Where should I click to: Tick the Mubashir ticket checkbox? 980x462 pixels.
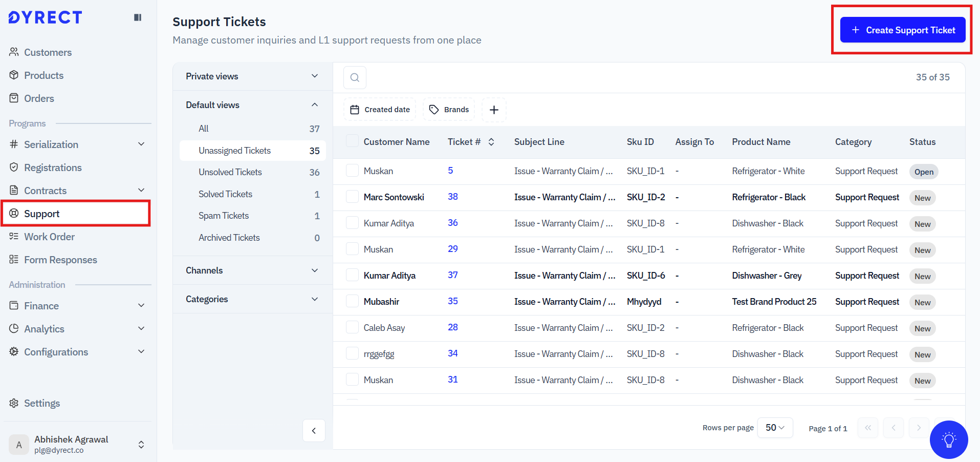click(352, 301)
